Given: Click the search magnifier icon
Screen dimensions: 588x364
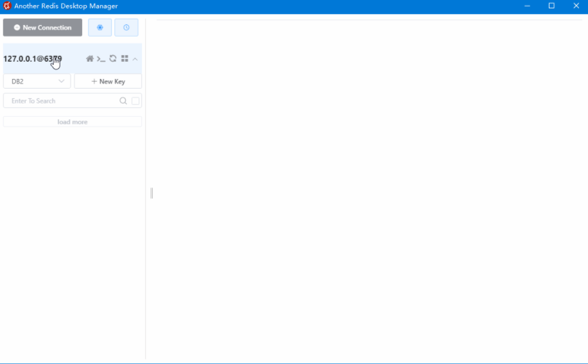Looking at the screenshot, I should point(123,101).
